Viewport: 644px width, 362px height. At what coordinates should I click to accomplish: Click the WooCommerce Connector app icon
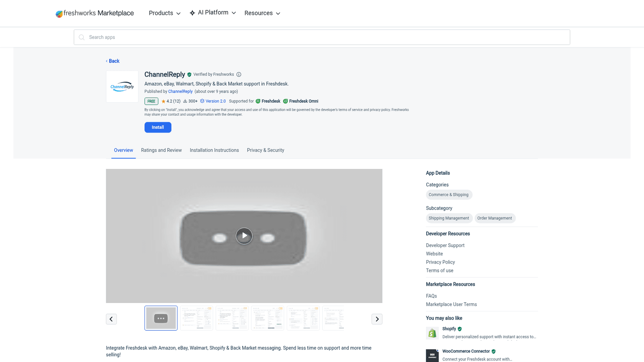432,355
